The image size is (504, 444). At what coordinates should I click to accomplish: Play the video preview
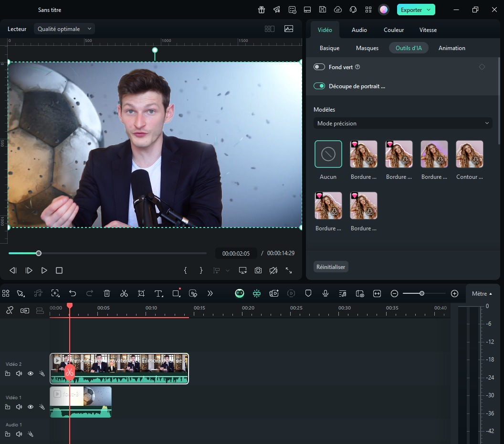[x=44, y=270]
